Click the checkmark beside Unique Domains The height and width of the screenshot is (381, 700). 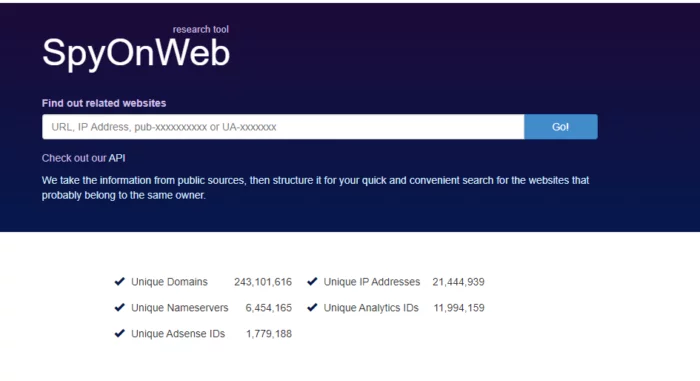(120, 281)
